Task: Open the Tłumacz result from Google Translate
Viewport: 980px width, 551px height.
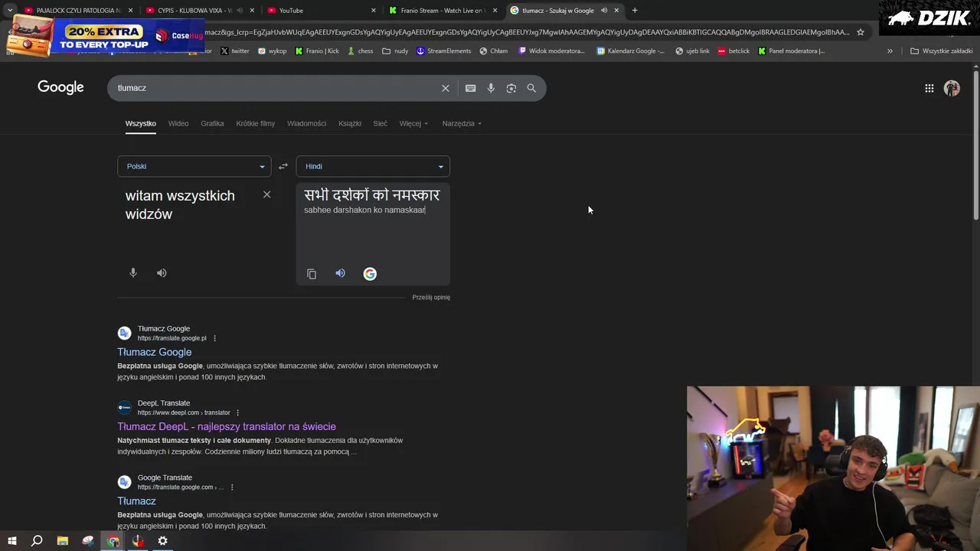Action: pyautogui.click(x=136, y=500)
